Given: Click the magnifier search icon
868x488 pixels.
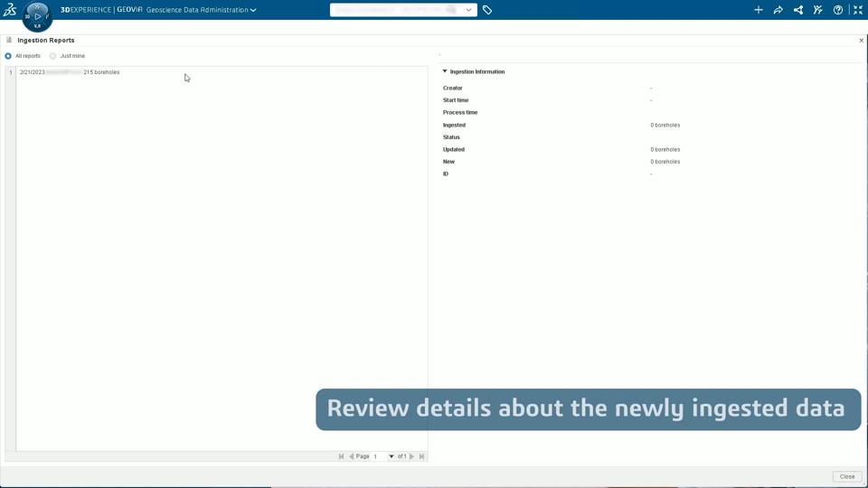Looking at the screenshot, I should [x=452, y=10].
